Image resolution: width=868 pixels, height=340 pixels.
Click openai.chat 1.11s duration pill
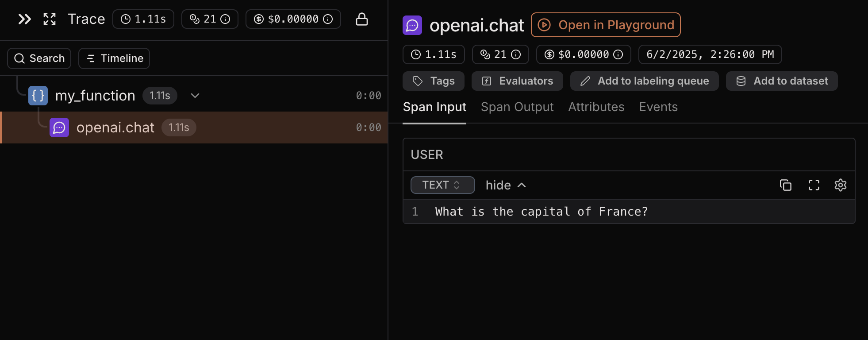click(179, 127)
